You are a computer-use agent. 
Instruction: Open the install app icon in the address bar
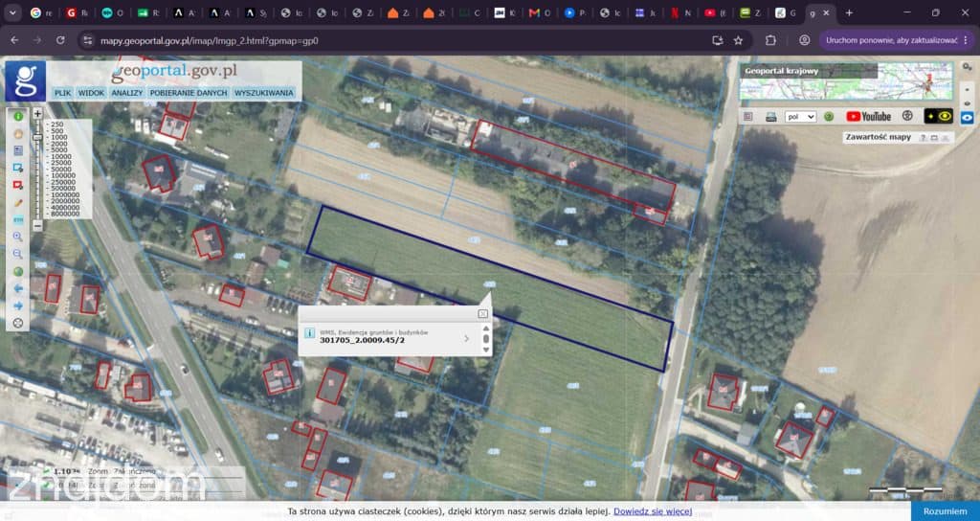[718, 40]
